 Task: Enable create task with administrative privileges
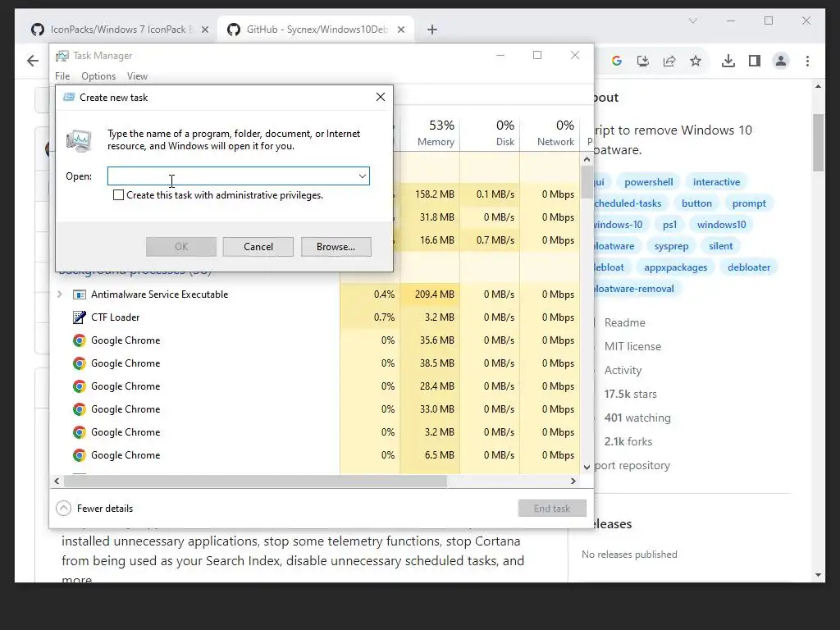[x=118, y=195]
